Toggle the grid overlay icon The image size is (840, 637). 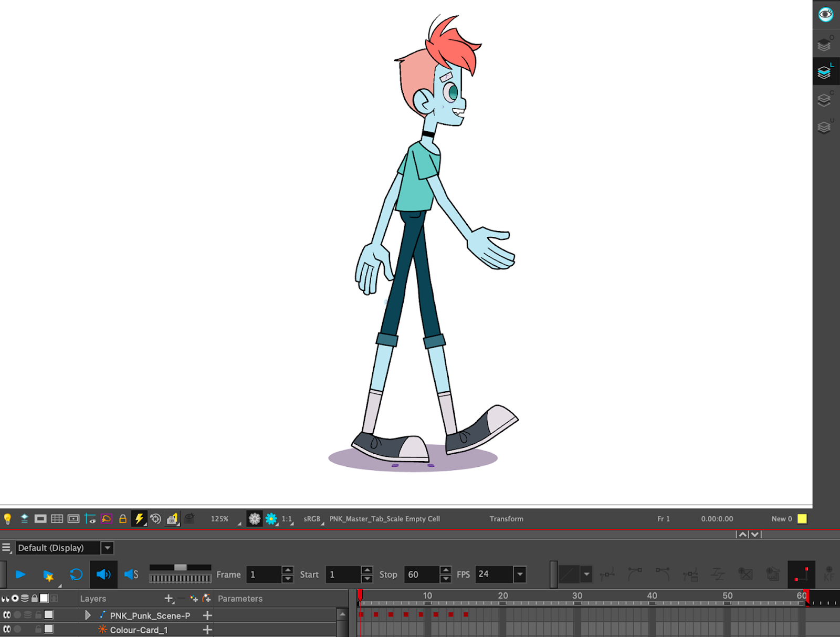[x=57, y=519]
